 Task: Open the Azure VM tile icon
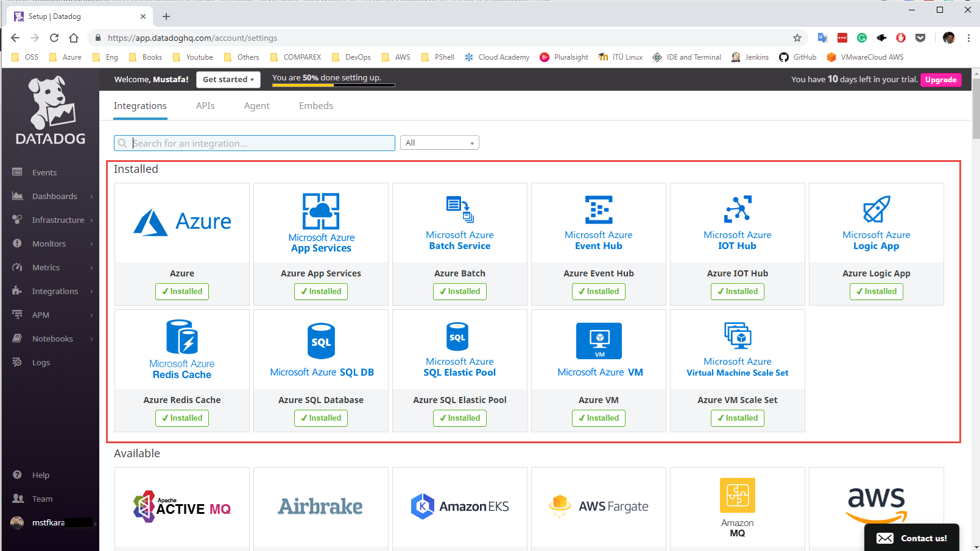pyautogui.click(x=599, y=341)
